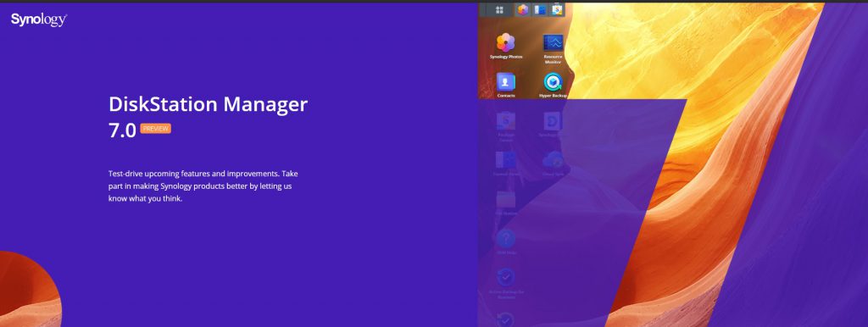868x327 pixels.
Task: Click the '7.0' version number
Action: tap(122, 130)
